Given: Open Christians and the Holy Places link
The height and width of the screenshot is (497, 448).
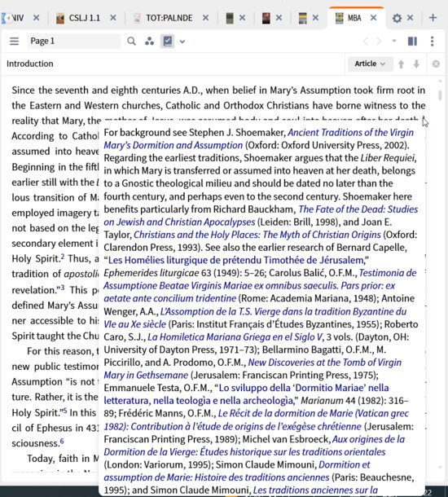Looking at the screenshot, I should tap(257, 235).
